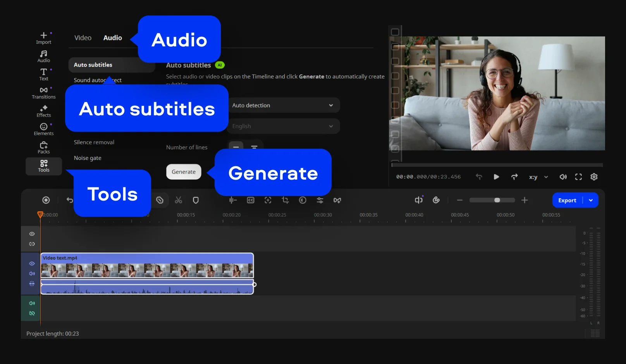Open the Elements panel
The image size is (626, 364).
pyautogui.click(x=44, y=129)
